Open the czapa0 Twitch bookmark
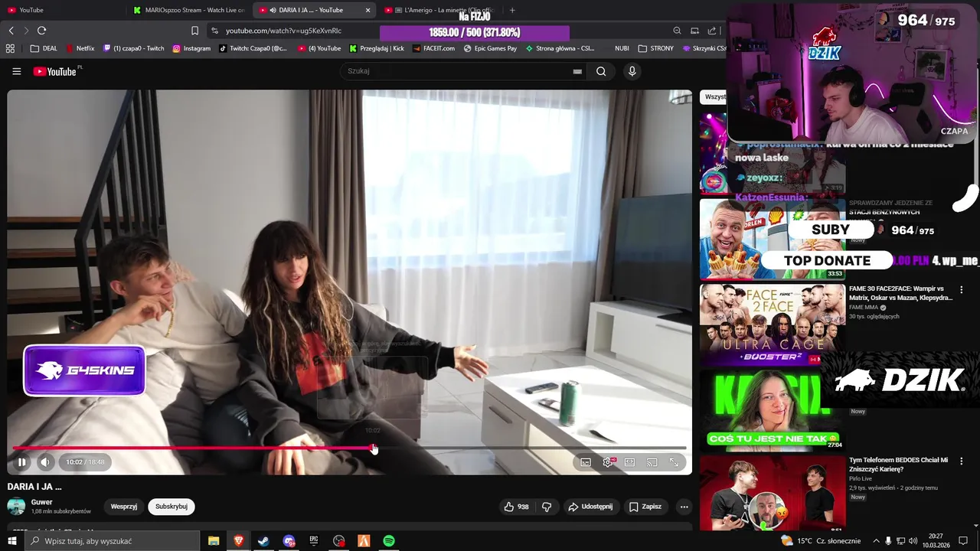The height and width of the screenshot is (551, 980). pyautogui.click(x=133, y=48)
